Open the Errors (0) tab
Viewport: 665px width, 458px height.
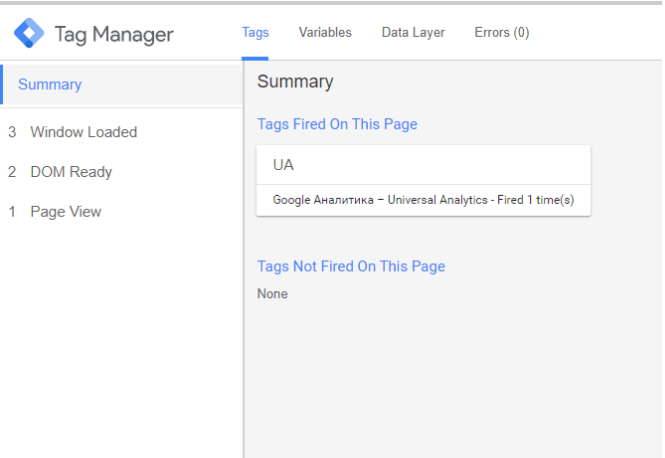pos(502,33)
